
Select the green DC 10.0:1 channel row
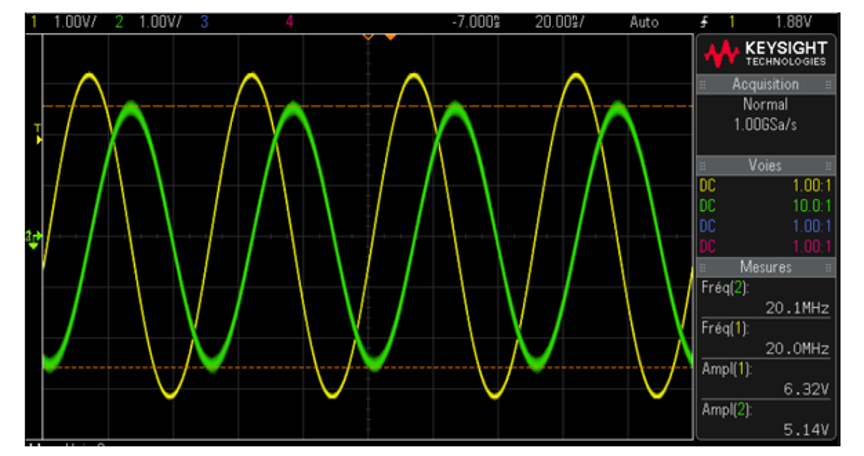[765, 206]
